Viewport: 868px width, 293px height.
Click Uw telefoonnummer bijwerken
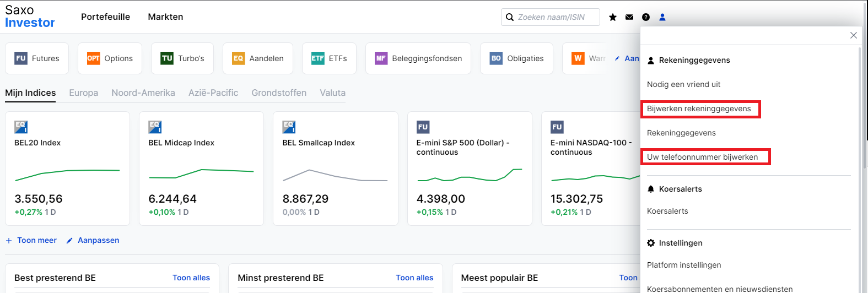(x=702, y=157)
